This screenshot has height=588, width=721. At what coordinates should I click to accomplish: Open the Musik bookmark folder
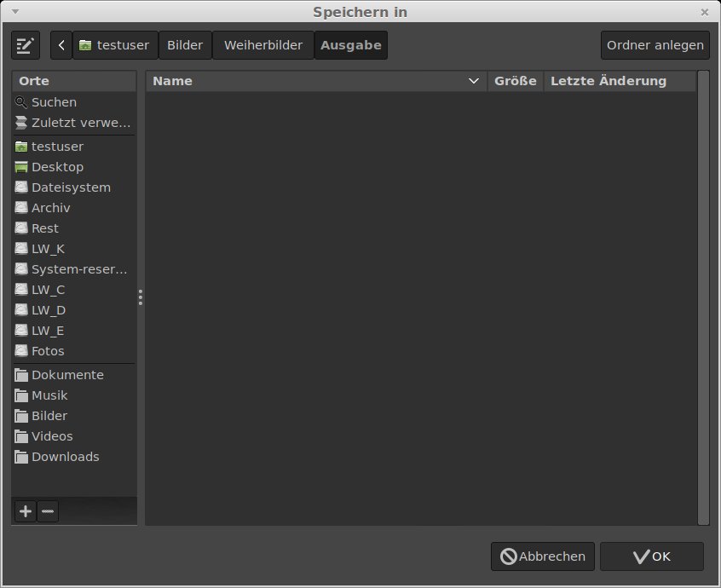click(x=74, y=395)
